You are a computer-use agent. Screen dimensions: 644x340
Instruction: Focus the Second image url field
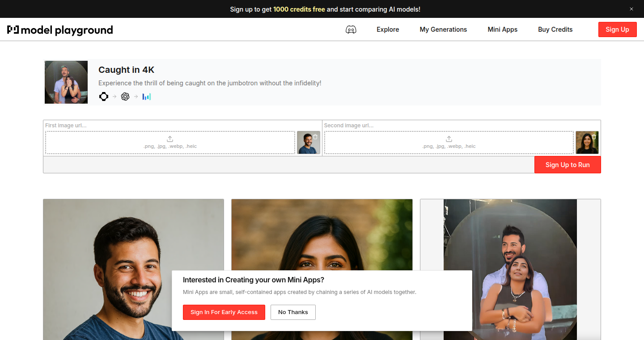coord(462,126)
